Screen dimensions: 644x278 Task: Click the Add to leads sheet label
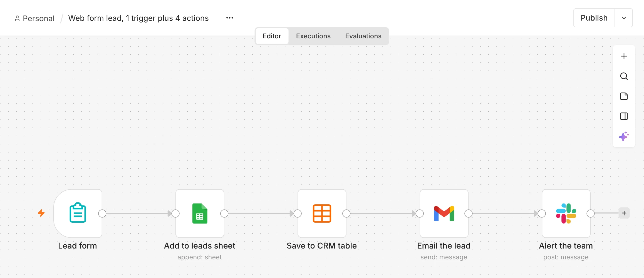[x=200, y=246]
